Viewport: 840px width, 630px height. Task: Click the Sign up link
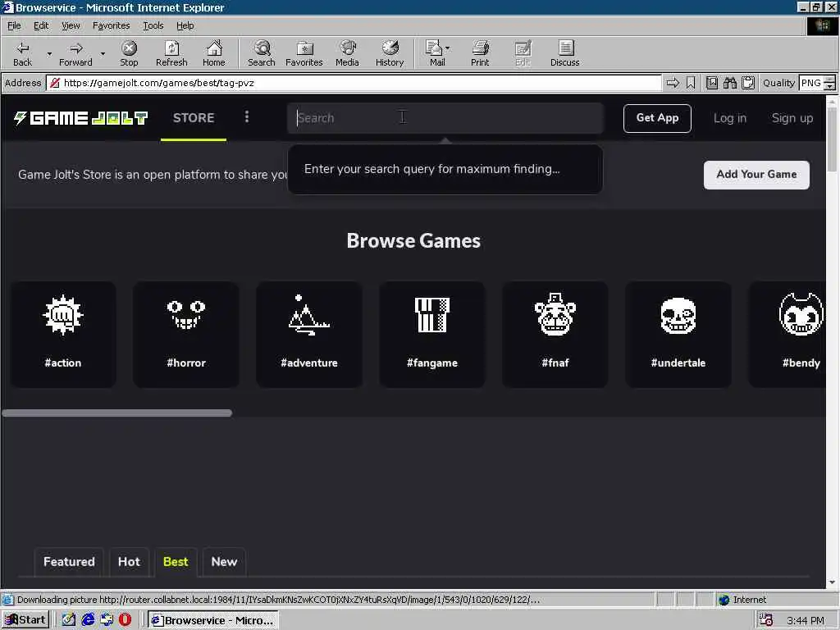point(792,118)
